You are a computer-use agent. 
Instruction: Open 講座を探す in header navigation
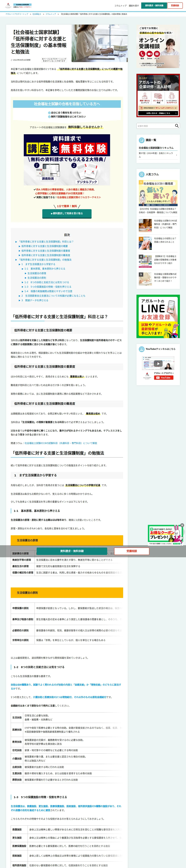(x=134, y=6)
